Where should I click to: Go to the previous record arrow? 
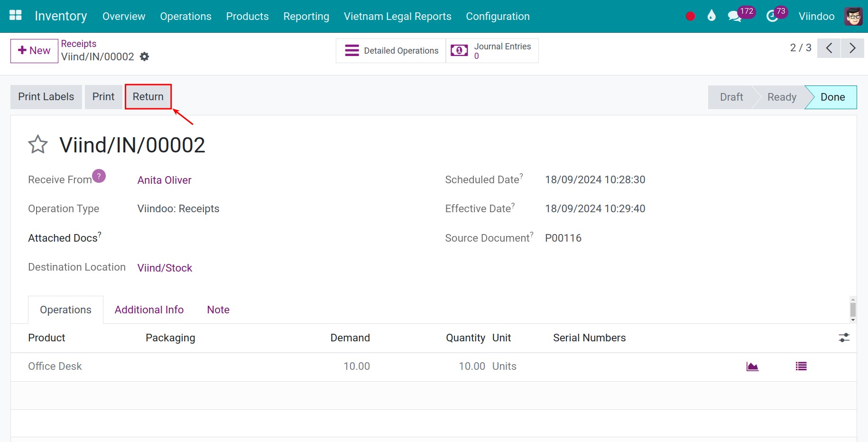pos(829,48)
